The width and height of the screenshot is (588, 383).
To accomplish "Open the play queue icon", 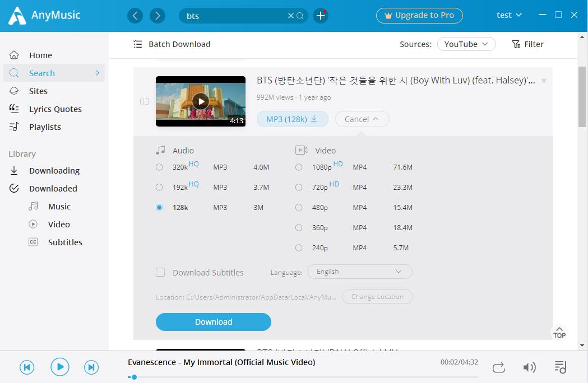I will point(560,367).
